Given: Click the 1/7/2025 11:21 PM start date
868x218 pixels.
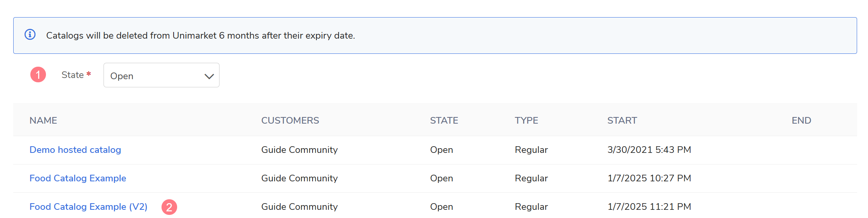Looking at the screenshot, I should (x=649, y=207).
